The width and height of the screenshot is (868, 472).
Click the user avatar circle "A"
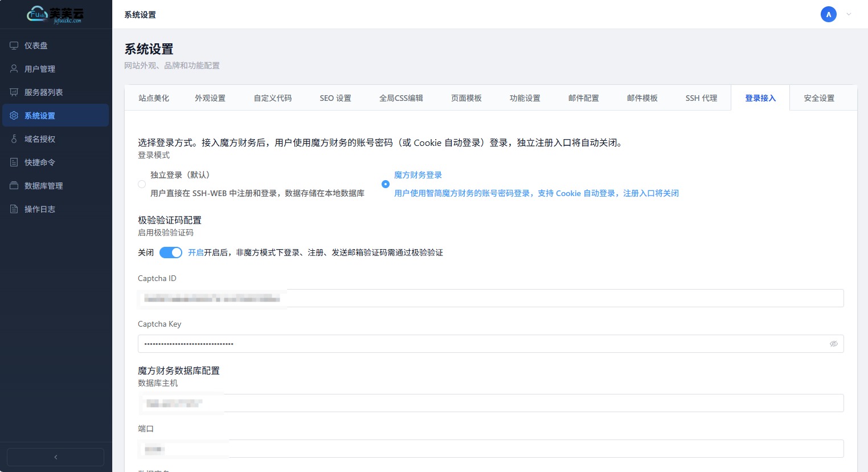829,14
